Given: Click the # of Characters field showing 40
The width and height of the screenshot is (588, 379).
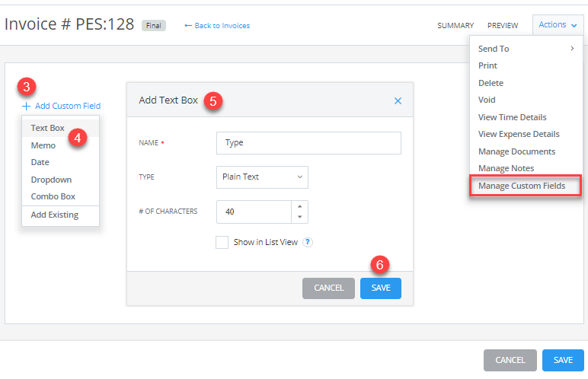Looking at the screenshot, I should pos(254,212).
